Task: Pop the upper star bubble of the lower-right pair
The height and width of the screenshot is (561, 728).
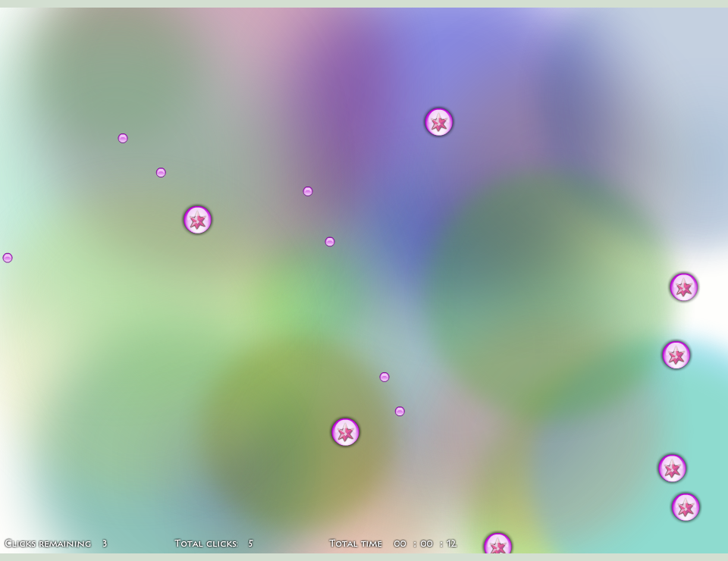Action: coord(672,469)
